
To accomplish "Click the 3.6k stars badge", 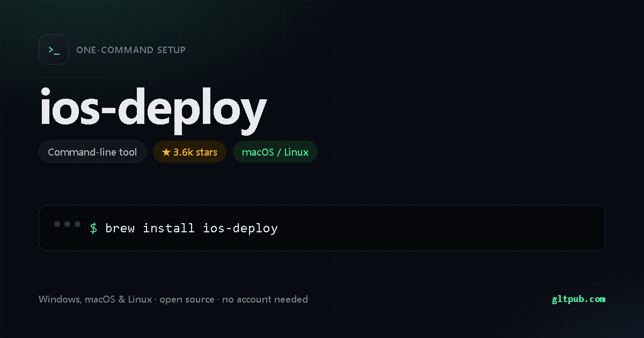I will [x=189, y=152].
